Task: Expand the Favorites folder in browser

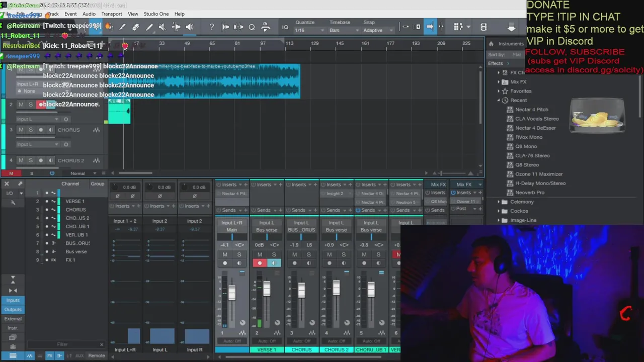Action: pyautogui.click(x=499, y=91)
